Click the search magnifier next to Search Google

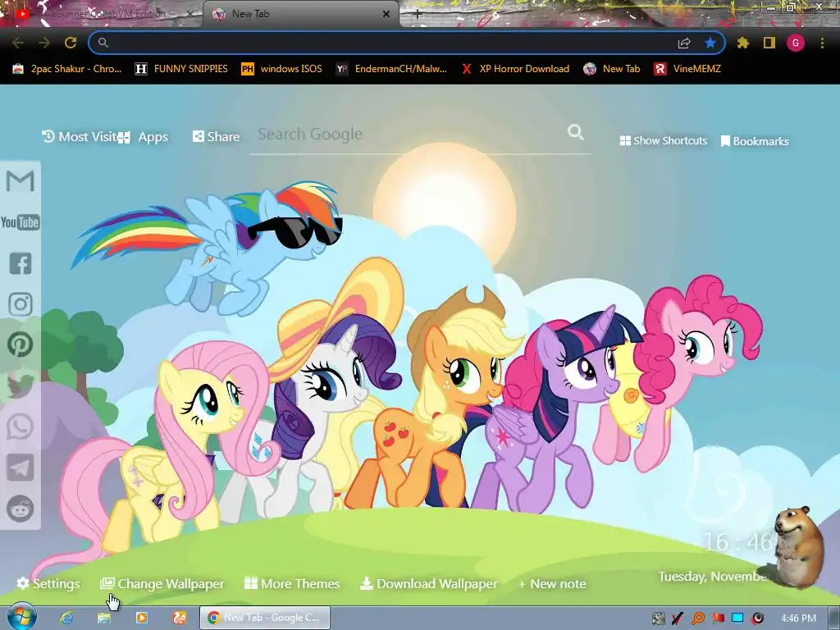pos(575,132)
